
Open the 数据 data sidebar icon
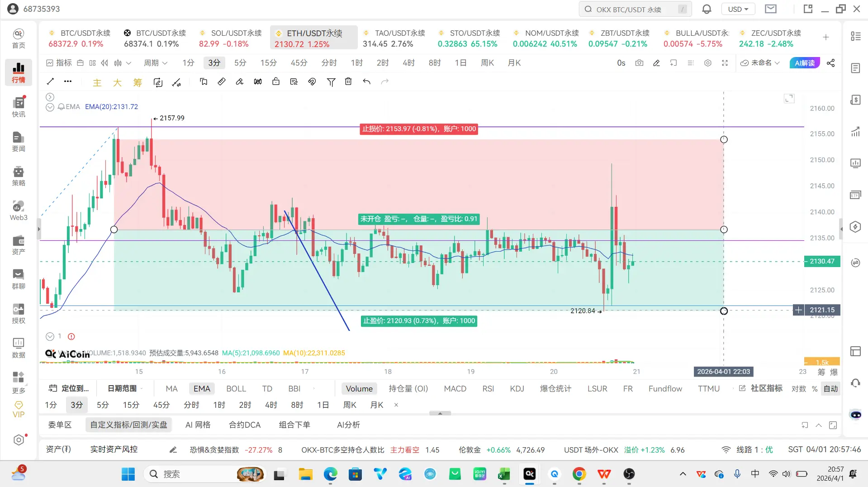19,348
